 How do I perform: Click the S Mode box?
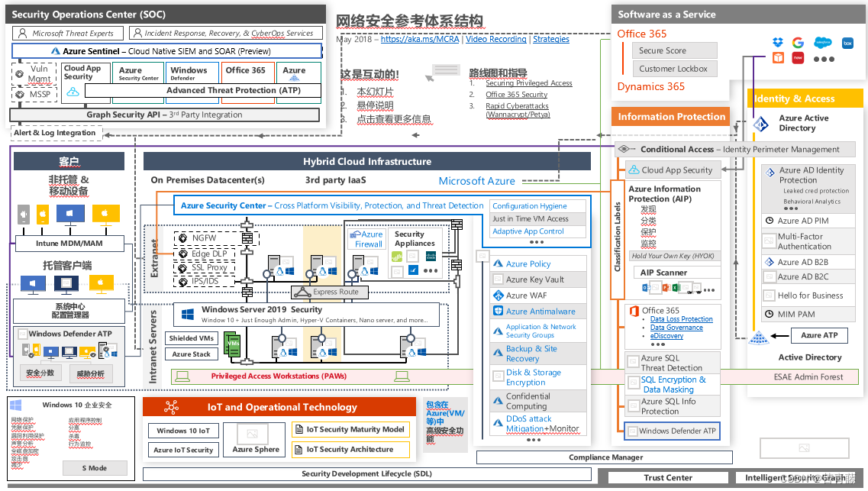(x=95, y=468)
